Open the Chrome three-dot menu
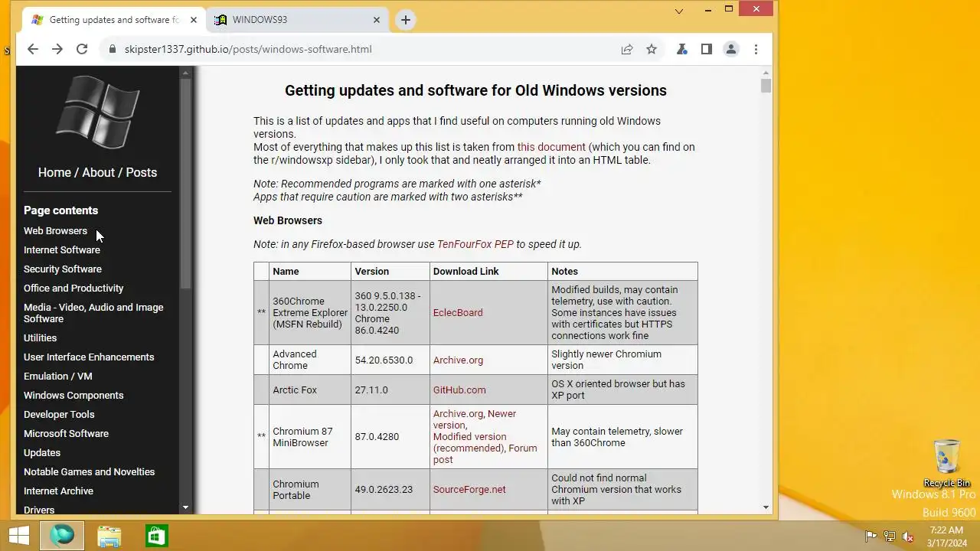 [756, 49]
